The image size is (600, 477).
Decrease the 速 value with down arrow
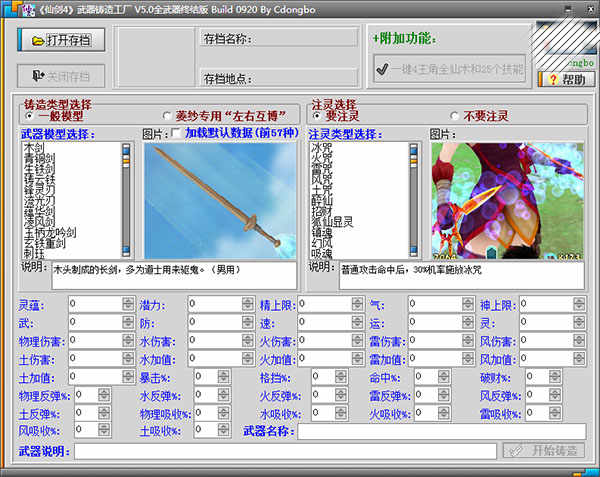[357, 326]
